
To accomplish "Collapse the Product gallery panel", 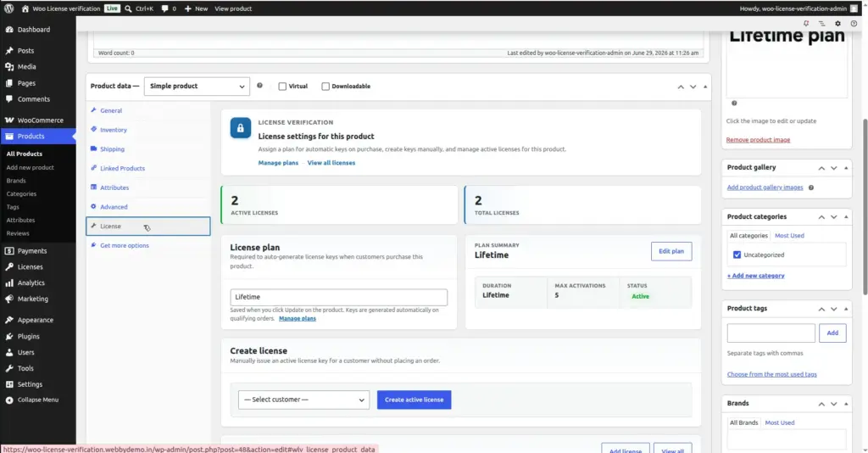I will point(846,168).
